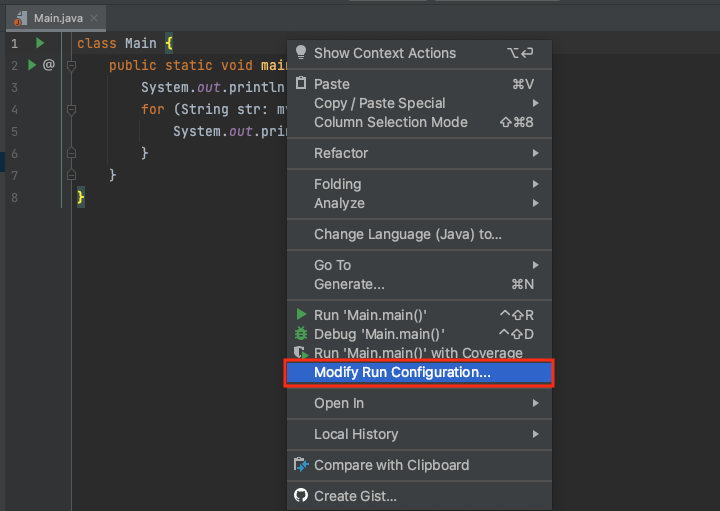Choose Change Language (Java) to...
The height and width of the screenshot is (511, 720).
pos(419,234)
